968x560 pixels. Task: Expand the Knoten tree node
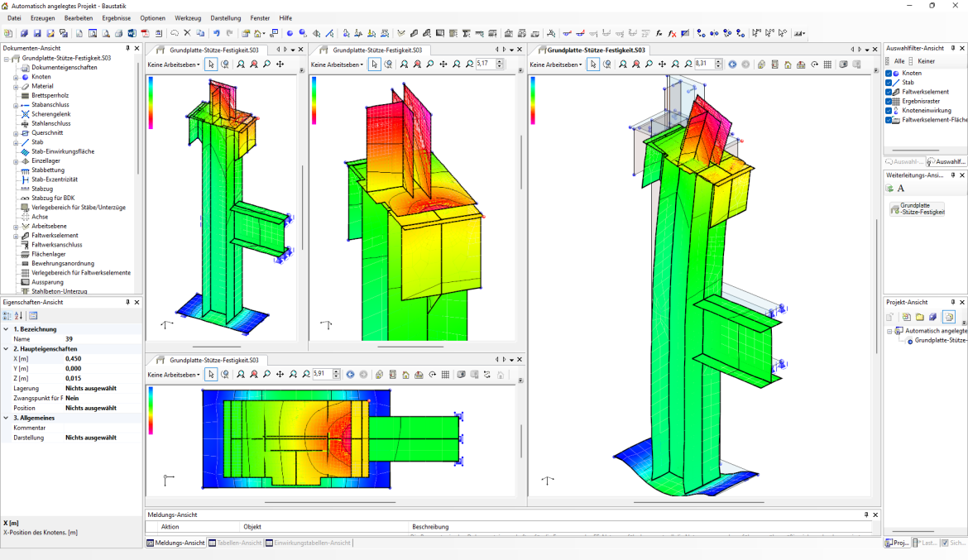point(15,77)
